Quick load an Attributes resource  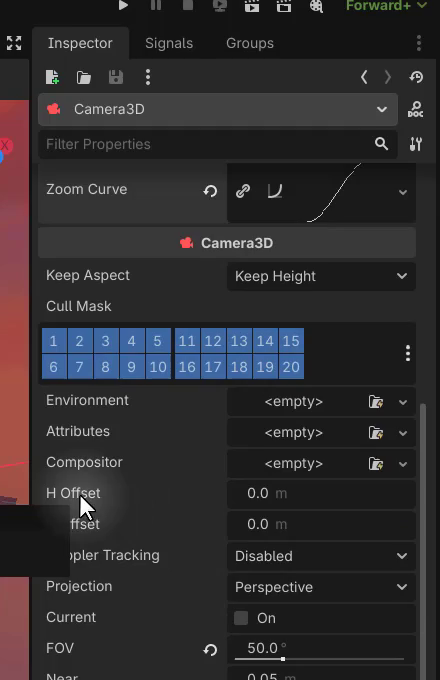pyautogui.click(x=376, y=433)
